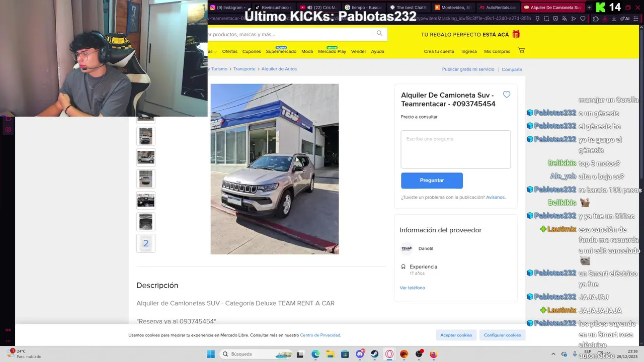
Task: Go to Alquiler de Autos breadcrumb
Action: click(279, 69)
